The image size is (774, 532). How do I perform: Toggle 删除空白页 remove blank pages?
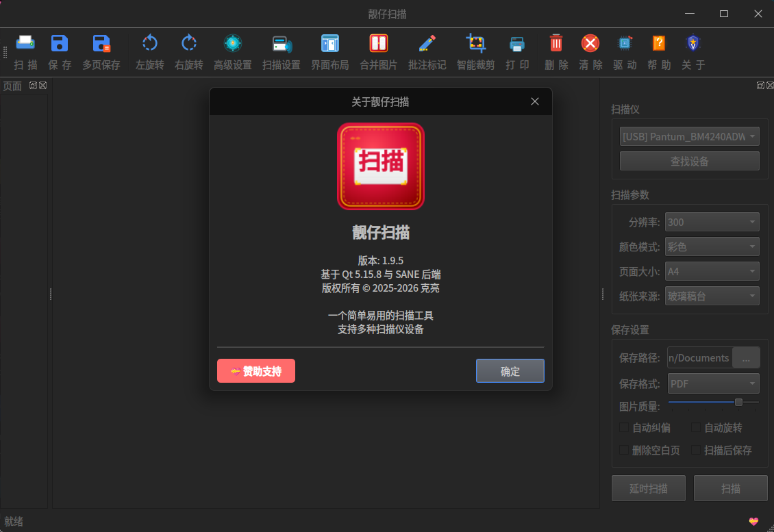[624, 450]
